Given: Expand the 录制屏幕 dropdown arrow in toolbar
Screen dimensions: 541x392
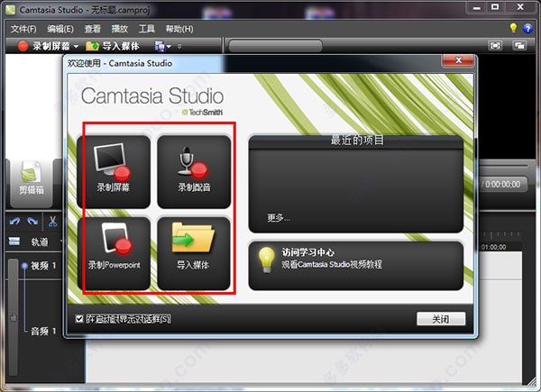Looking at the screenshot, I should [x=76, y=46].
